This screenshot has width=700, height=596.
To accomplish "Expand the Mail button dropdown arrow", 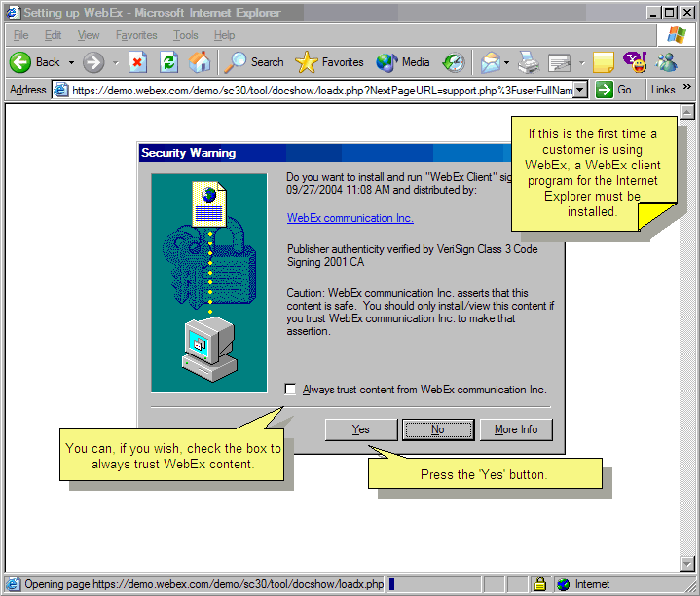I will point(507,62).
